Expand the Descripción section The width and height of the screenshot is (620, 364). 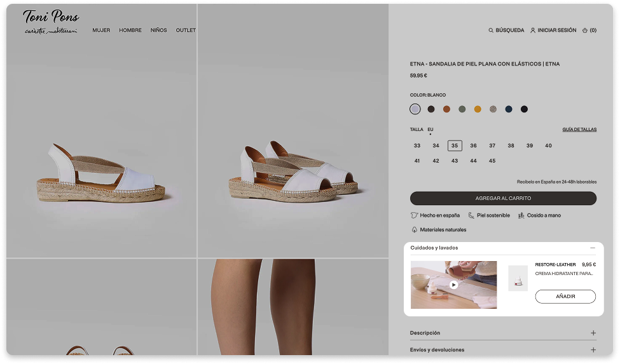[x=593, y=333]
